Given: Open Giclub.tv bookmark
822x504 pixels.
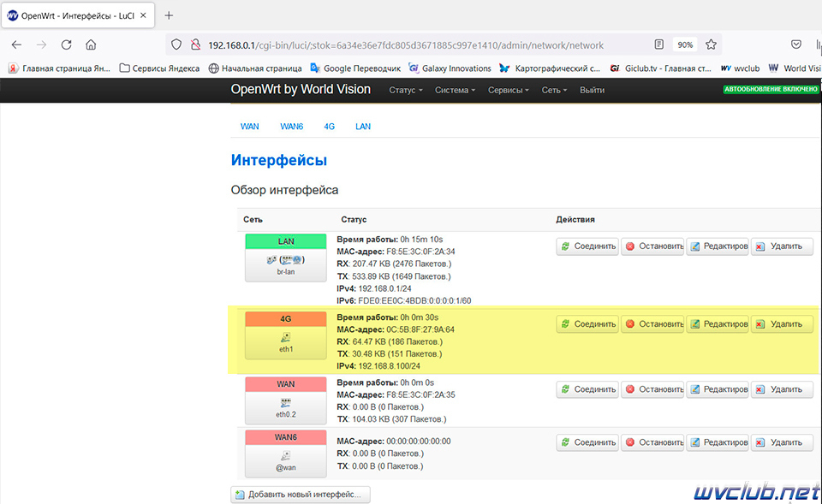Looking at the screenshot, I should 660,68.
